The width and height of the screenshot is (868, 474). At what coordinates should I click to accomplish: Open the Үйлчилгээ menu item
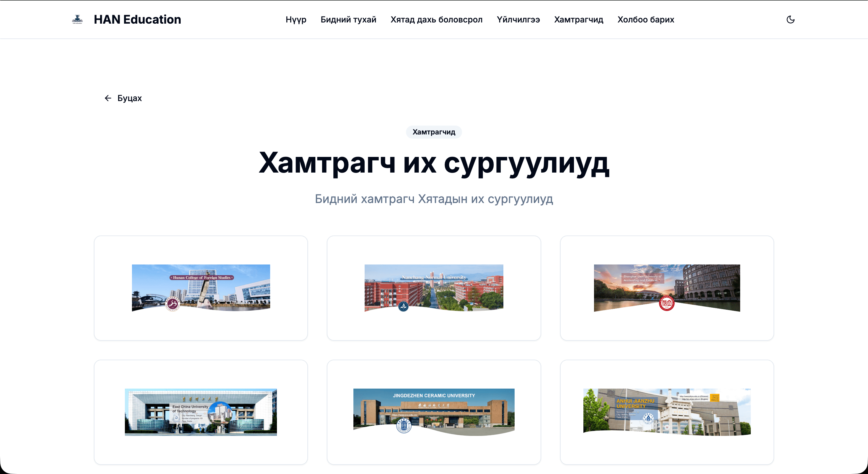click(518, 20)
